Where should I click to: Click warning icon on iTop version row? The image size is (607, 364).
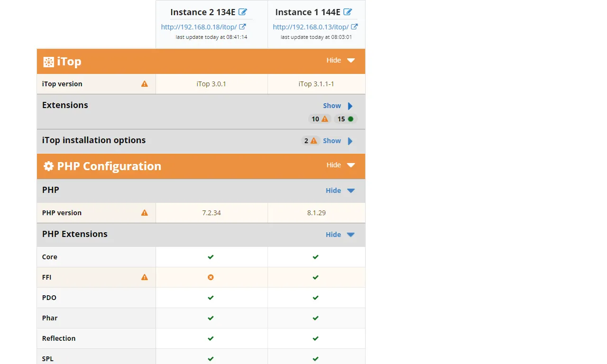[145, 84]
